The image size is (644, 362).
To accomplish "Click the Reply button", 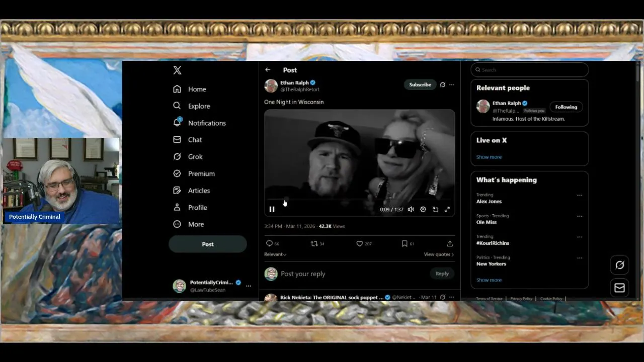I will (442, 274).
